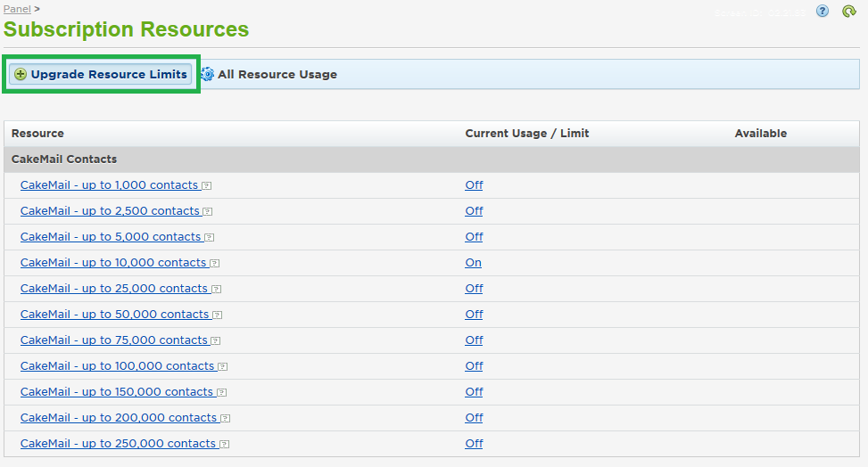Click the green plus icon on Upgrade button
The image size is (868, 467).
click(x=21, y=74)
